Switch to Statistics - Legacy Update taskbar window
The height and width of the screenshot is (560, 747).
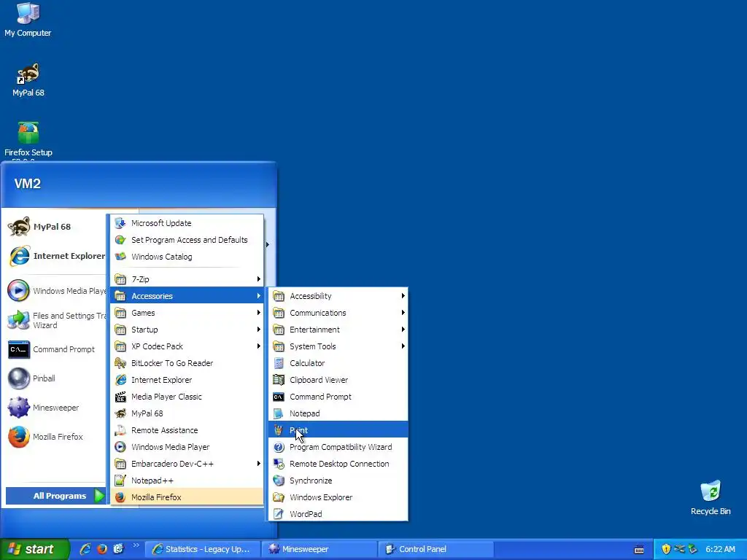pos(203,549)
